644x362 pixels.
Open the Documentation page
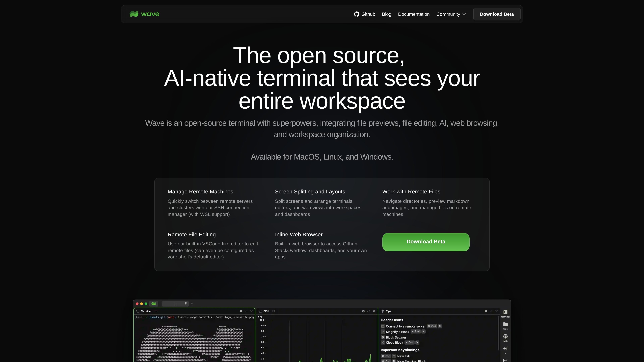[x=414, y=14]
